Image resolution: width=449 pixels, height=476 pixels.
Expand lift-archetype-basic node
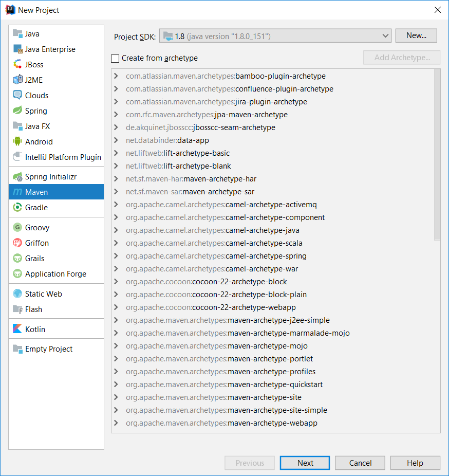click(x=116, y=153)
